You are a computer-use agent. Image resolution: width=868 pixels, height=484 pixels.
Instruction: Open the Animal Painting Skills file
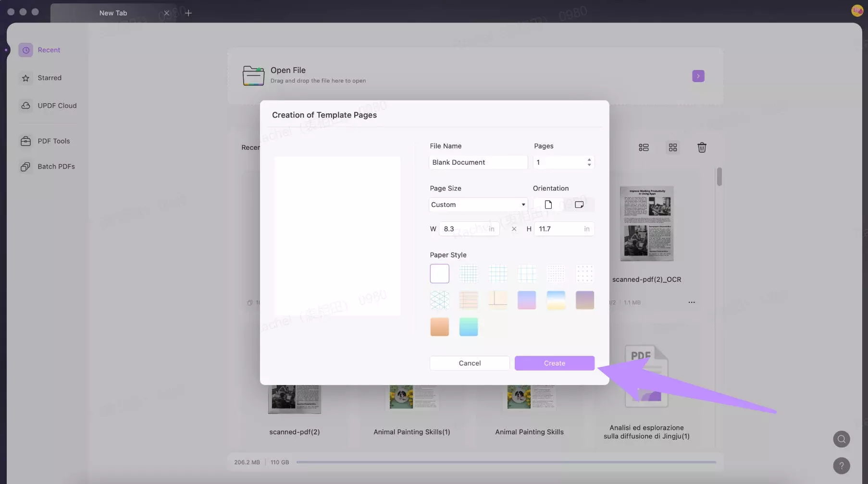point(529,398)
